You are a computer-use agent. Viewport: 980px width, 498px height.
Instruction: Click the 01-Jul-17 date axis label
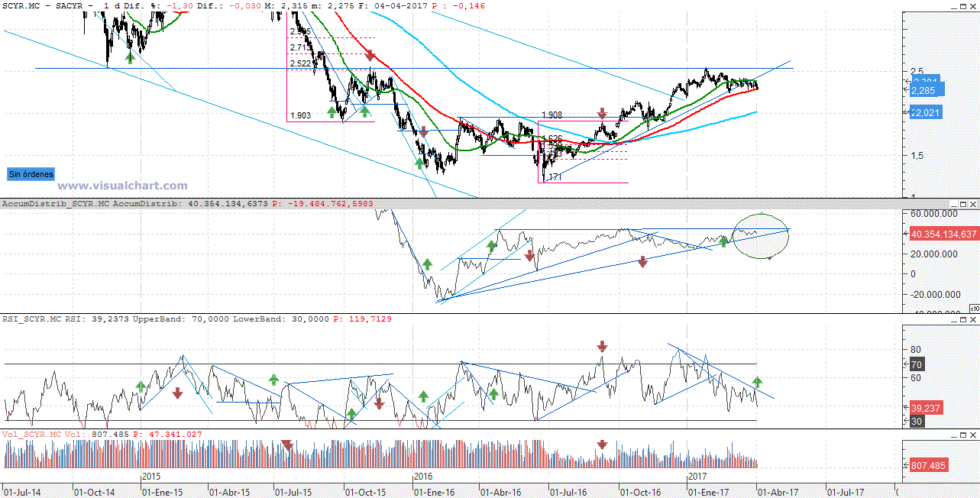pyautogui.click(x=847, y=492)
